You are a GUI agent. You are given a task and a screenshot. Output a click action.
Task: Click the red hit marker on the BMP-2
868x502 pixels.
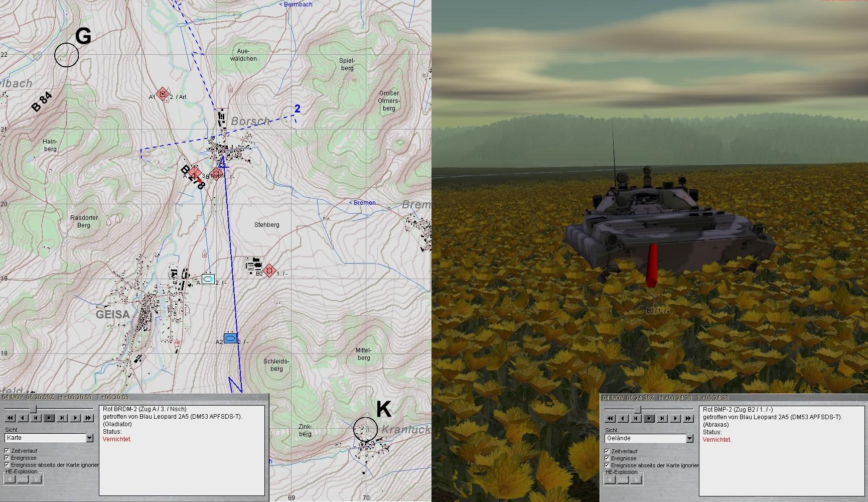coord(652,266)
